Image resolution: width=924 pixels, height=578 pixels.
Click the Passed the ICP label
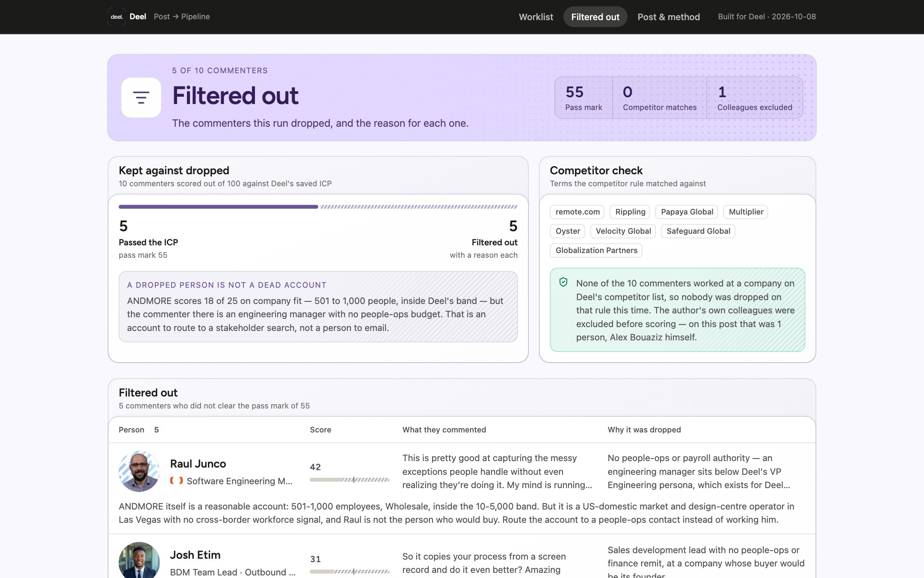point(148,242)
